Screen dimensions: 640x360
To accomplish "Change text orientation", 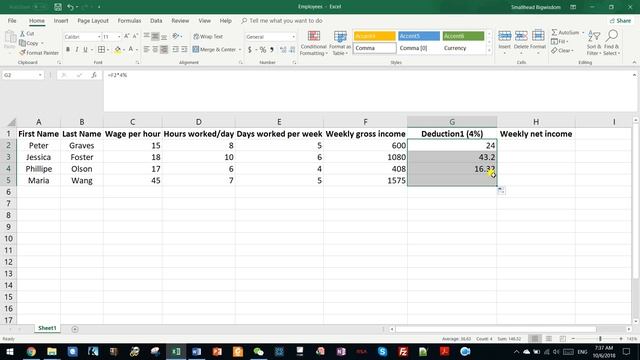I will [176, 36].
